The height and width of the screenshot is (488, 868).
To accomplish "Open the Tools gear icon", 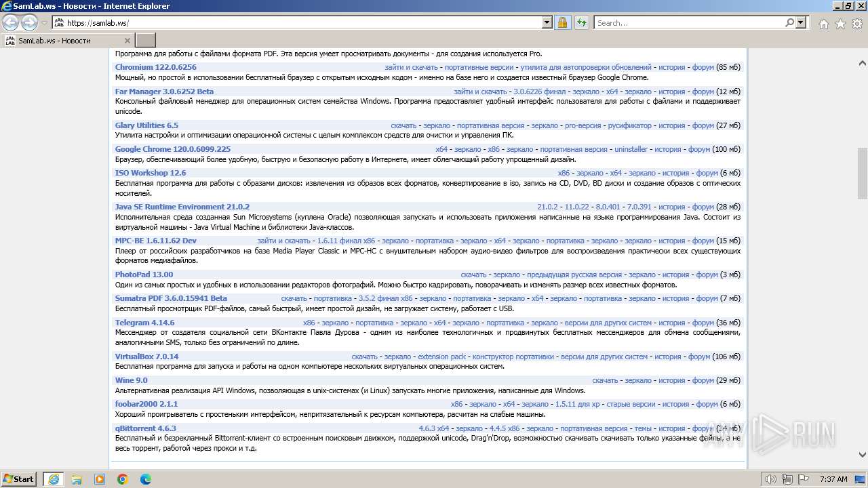I will [856, 24].
